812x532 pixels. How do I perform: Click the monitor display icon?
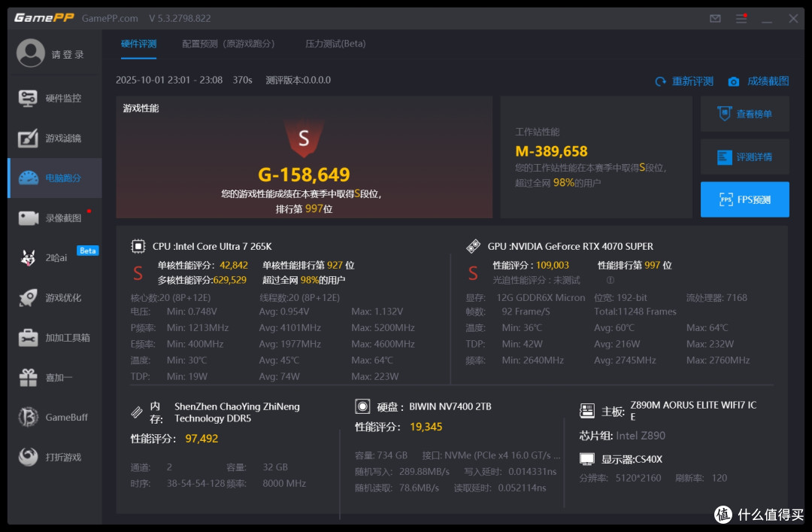[586, 459]
